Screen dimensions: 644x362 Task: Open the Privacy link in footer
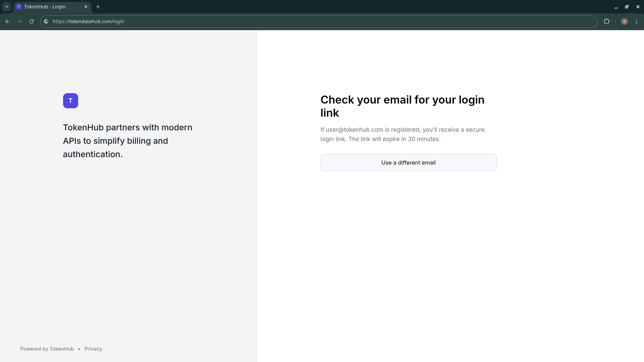point(93,349)
